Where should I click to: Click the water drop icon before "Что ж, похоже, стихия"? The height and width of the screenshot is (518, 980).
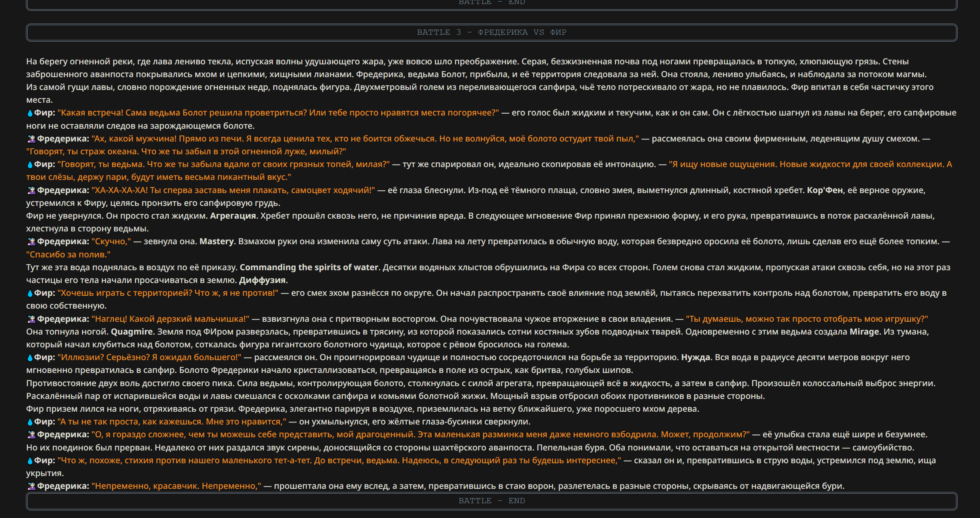click(30, 460)
